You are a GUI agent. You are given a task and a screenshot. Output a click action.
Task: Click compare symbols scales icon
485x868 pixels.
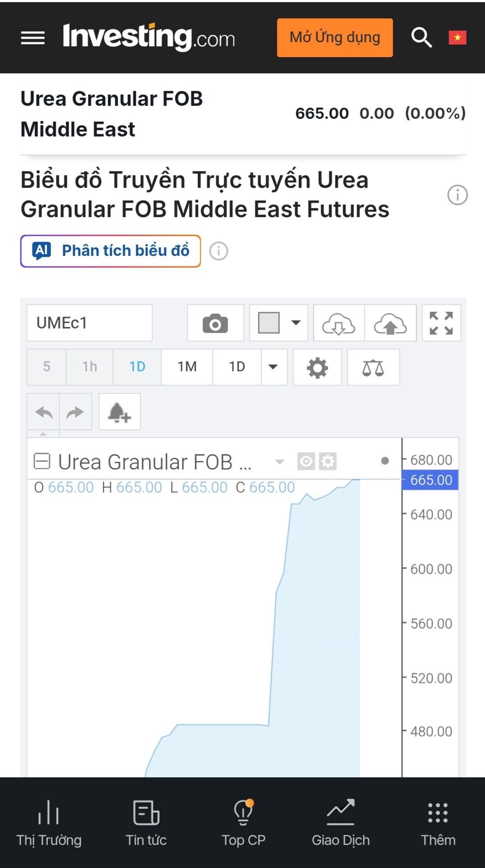click(x=373, y=367)
